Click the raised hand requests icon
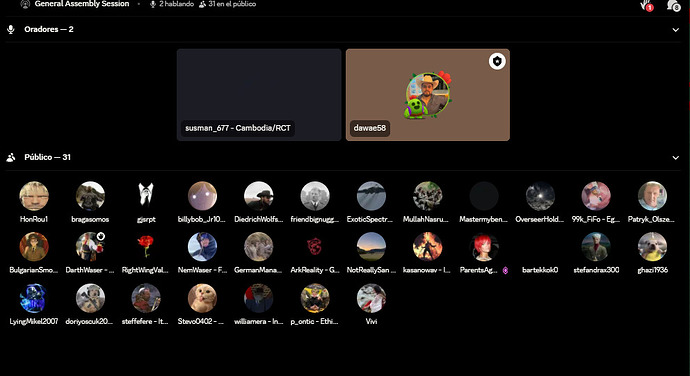 (x=646, y=5)
